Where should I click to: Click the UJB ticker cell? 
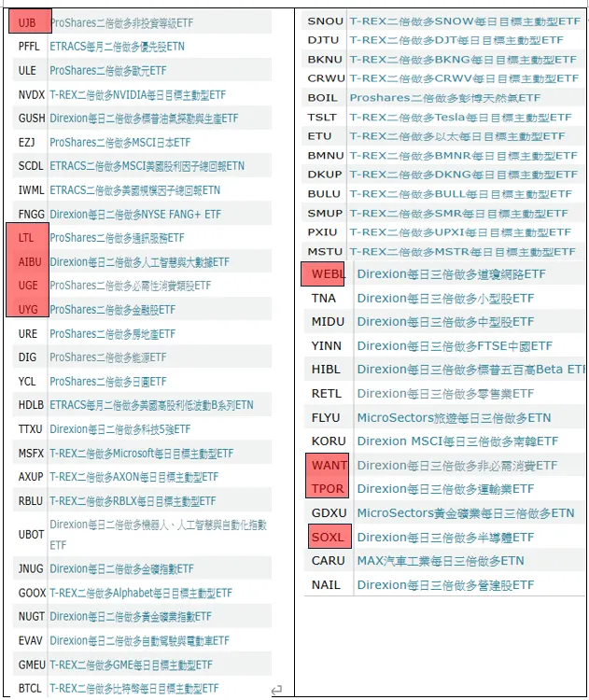click(x=28, y=22)
